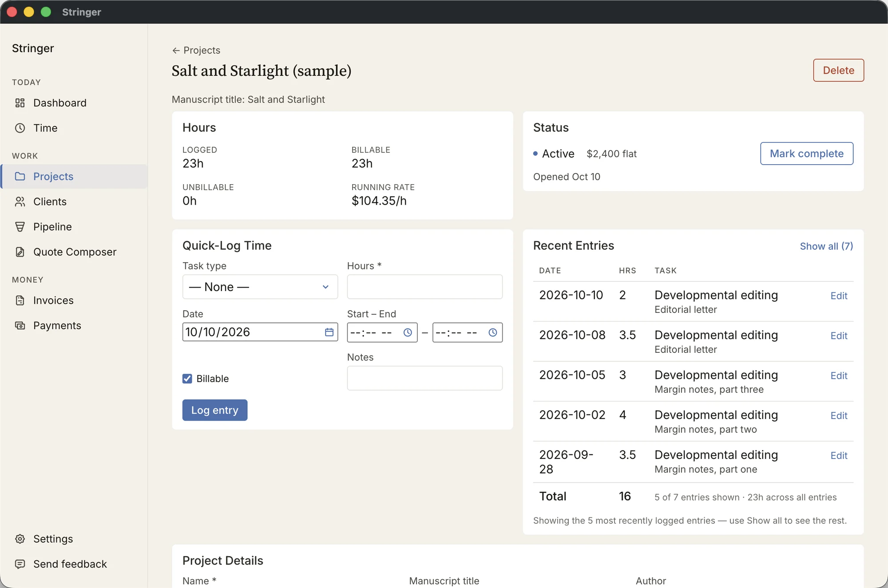The height and width of the screenshot is (588, 888).
Task: Click the people icon beside Clients
Action: [20, 202]
